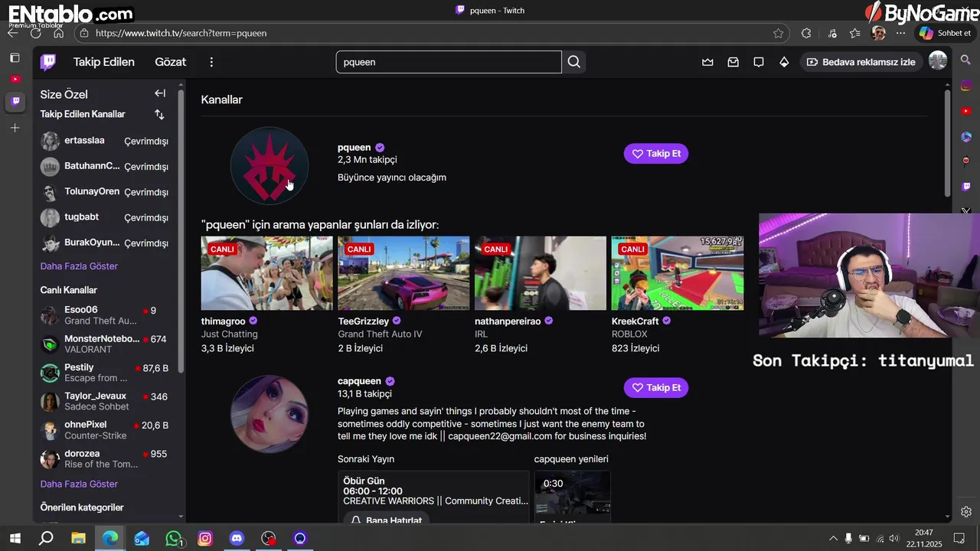Click the Twitch search magnifier button
The width and height of the screenshot is (980, 551).
(x=574, y=62)
